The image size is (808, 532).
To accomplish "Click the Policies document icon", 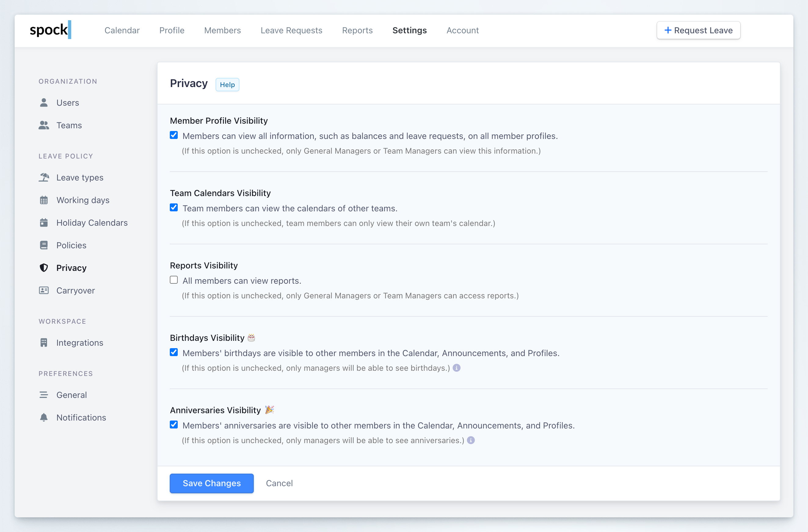I will pyautogui.click(x=44, y=245).
